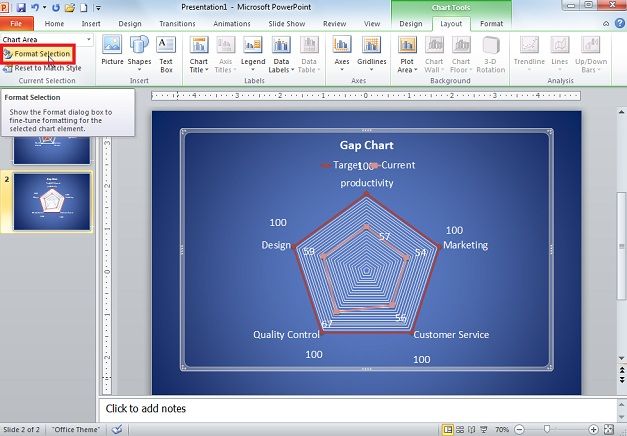
Task: Click the Marketing axis label
Action: [465, 245]
